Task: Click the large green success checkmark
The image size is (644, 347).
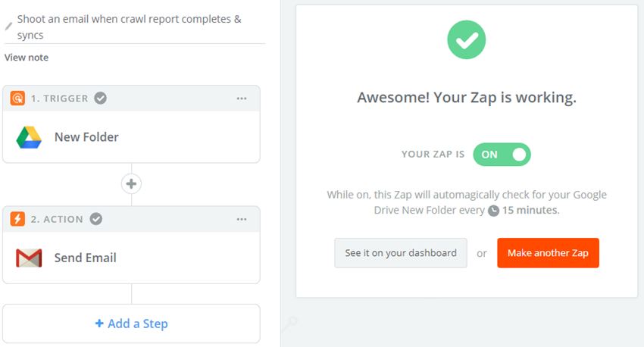Action: pyautogui.click(x=467, y=39)
